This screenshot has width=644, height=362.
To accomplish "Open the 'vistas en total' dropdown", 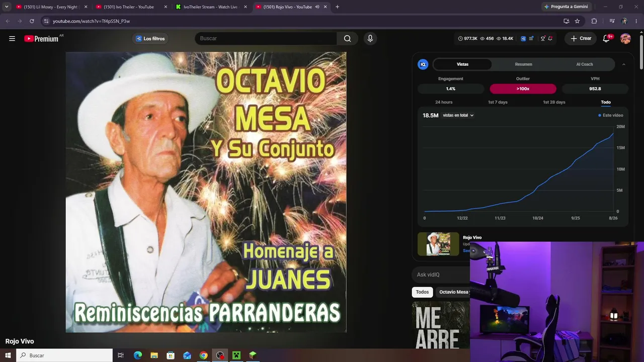I will point(458,115).
